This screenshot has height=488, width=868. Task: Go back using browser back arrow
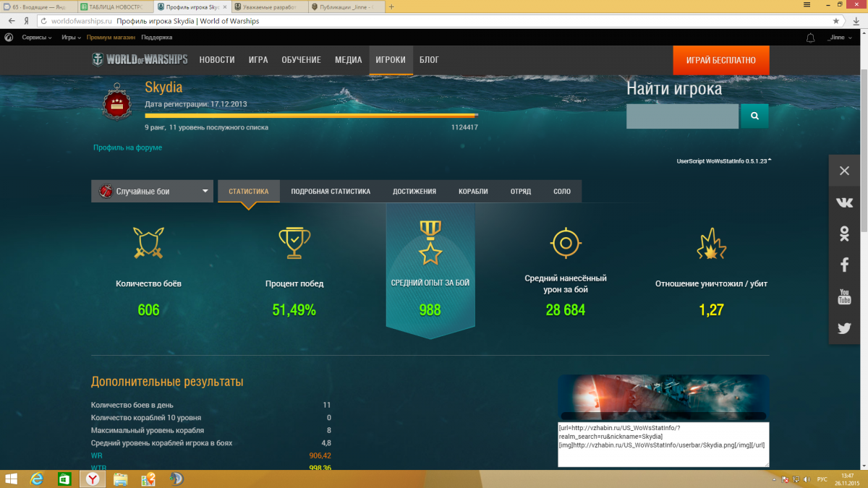click(11, 21)
